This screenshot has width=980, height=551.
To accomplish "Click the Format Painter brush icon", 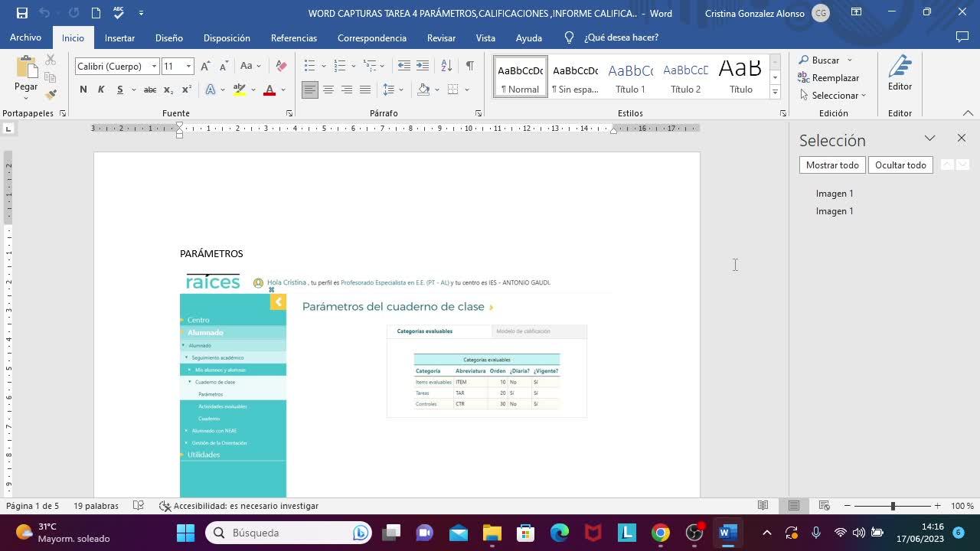I will [x=51, y=95].
